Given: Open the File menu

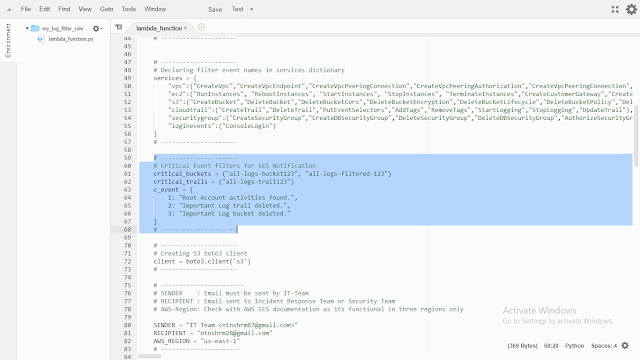Looking at the screenshot, I should coord(26,9).
